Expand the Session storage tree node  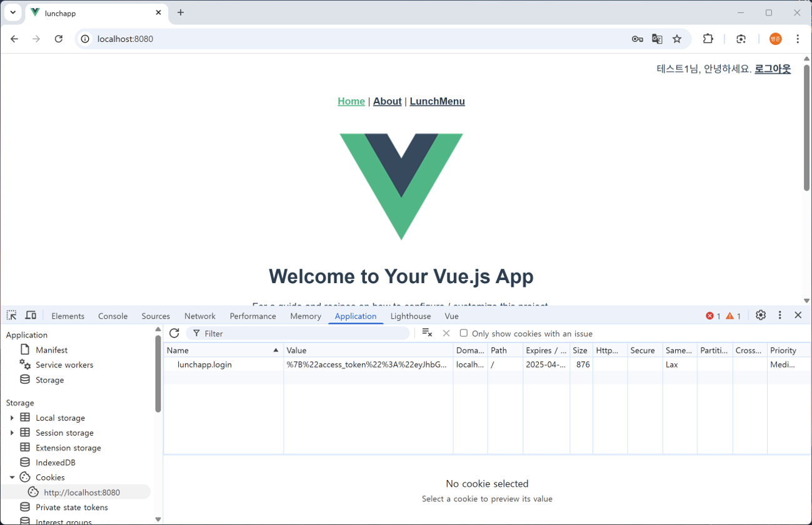(x=12, y=432)
